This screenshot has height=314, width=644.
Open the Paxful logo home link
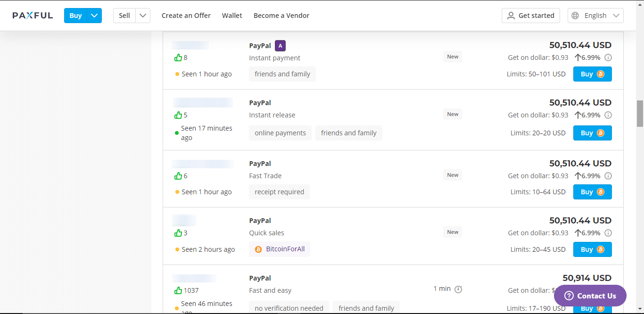tap(33, 16)
